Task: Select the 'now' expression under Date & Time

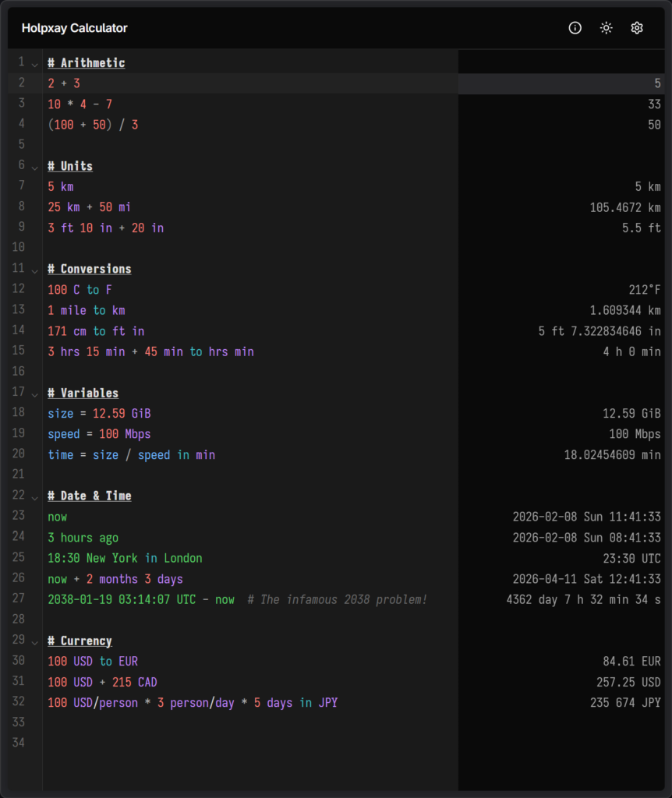Action: pos(57,516)
